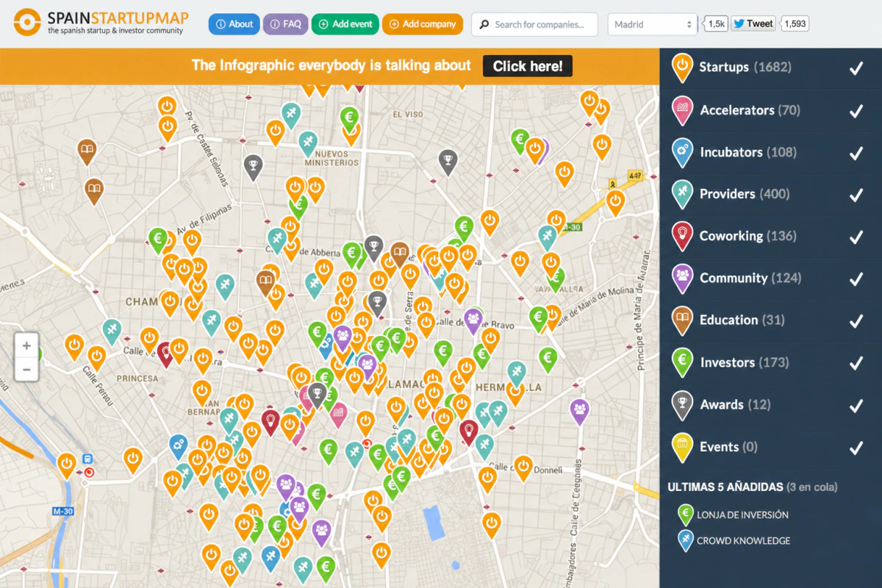Click the Providers teal icon in legend
882x588 pixels.
[683, 194]
